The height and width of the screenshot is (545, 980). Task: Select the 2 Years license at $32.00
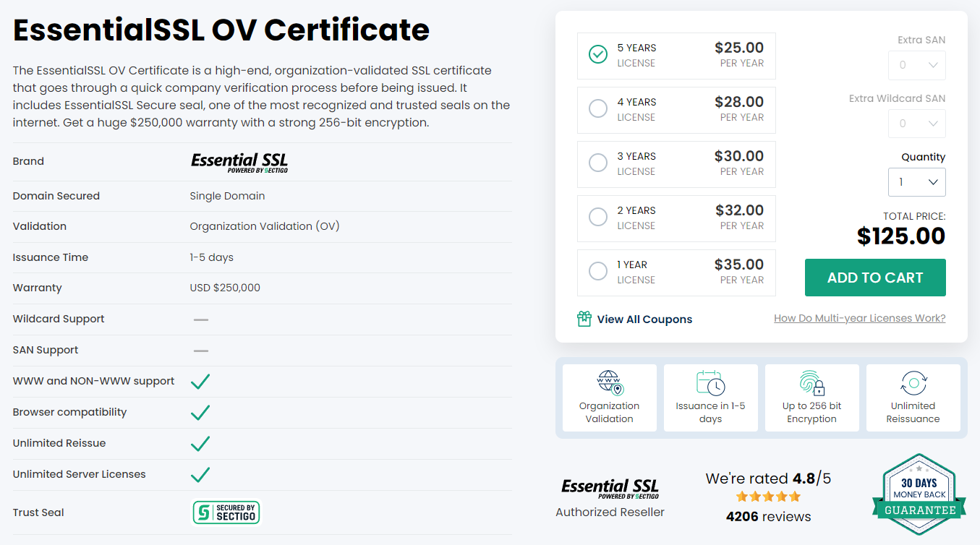598,218
